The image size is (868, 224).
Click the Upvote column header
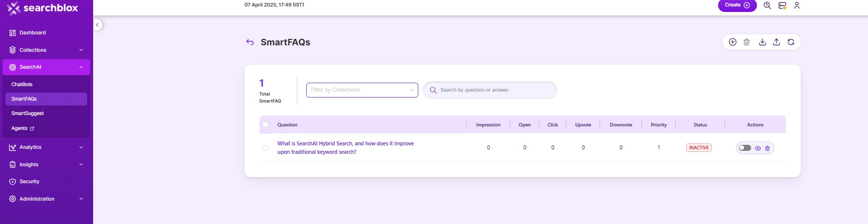coord(583,125)
